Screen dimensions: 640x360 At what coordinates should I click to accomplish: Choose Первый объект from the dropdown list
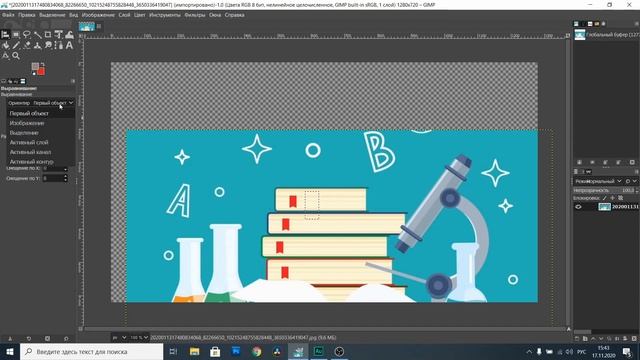pyautogui.click(x=41, y=113)
